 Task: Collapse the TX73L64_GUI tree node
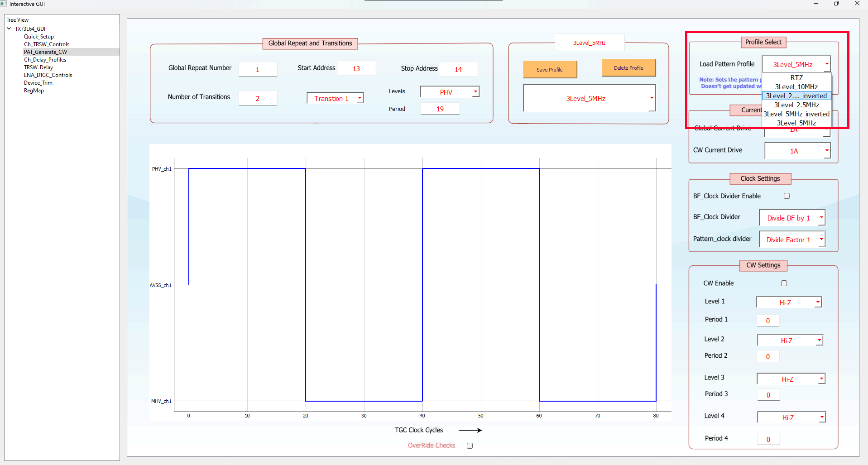9,29
